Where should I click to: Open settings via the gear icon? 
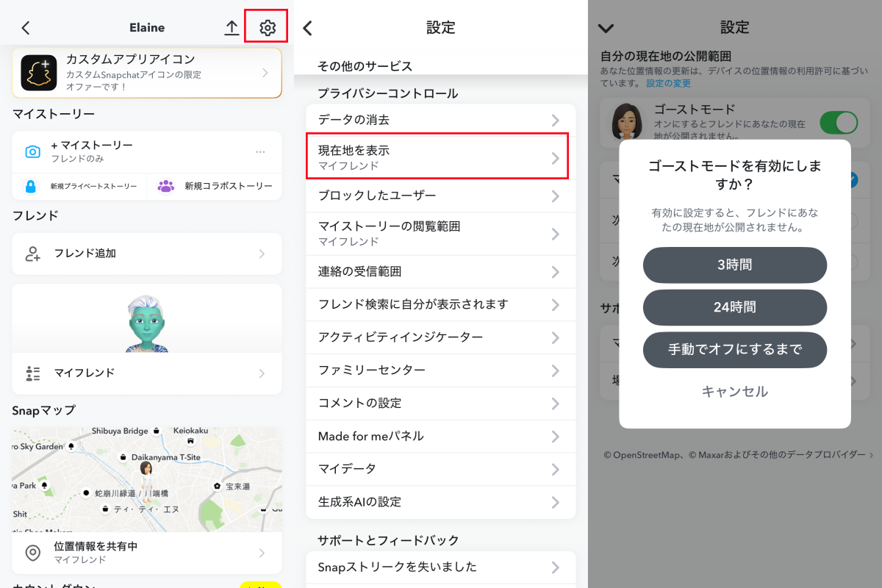coord(268,28)
